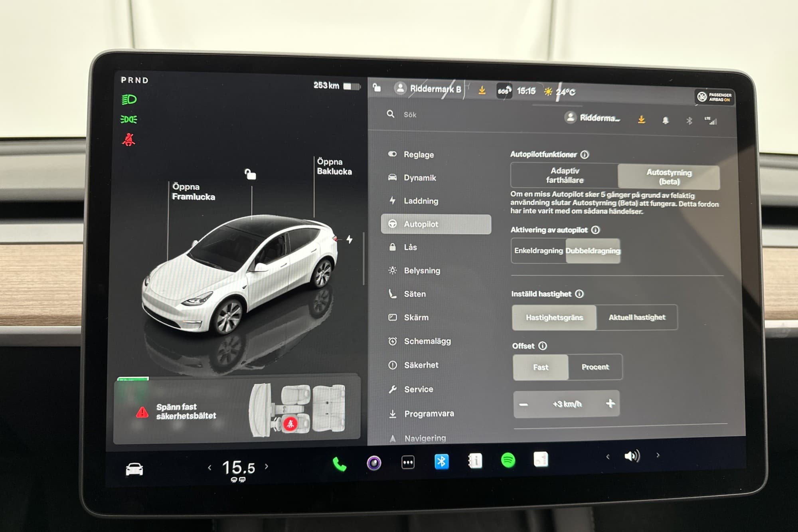Screen dimensions: 798x532
Task: Tap the speaker volume icon
Action: click(632, 456)
